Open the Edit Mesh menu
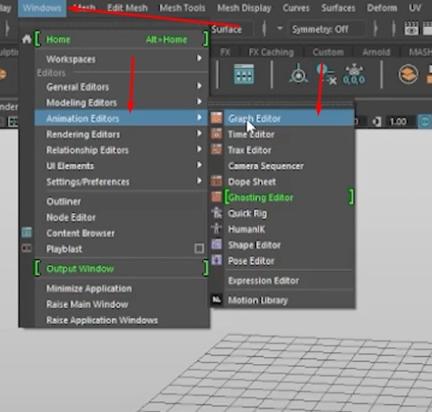 (x=127, y=8)
